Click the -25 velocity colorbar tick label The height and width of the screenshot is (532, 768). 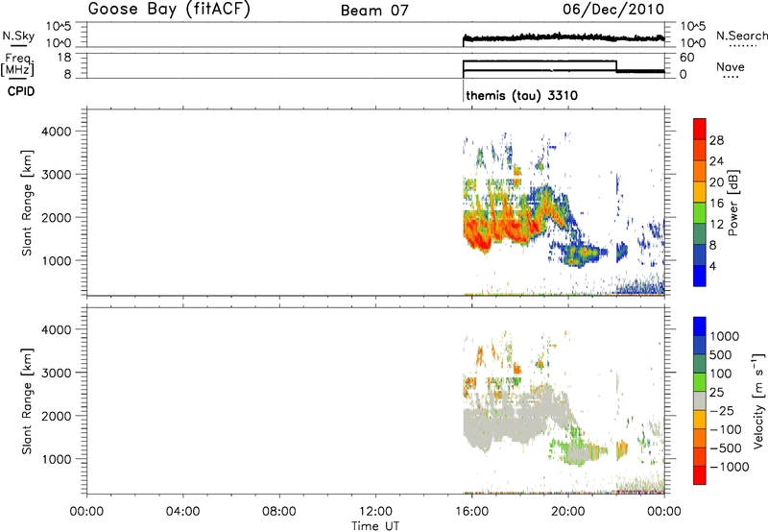click(723, 411)
